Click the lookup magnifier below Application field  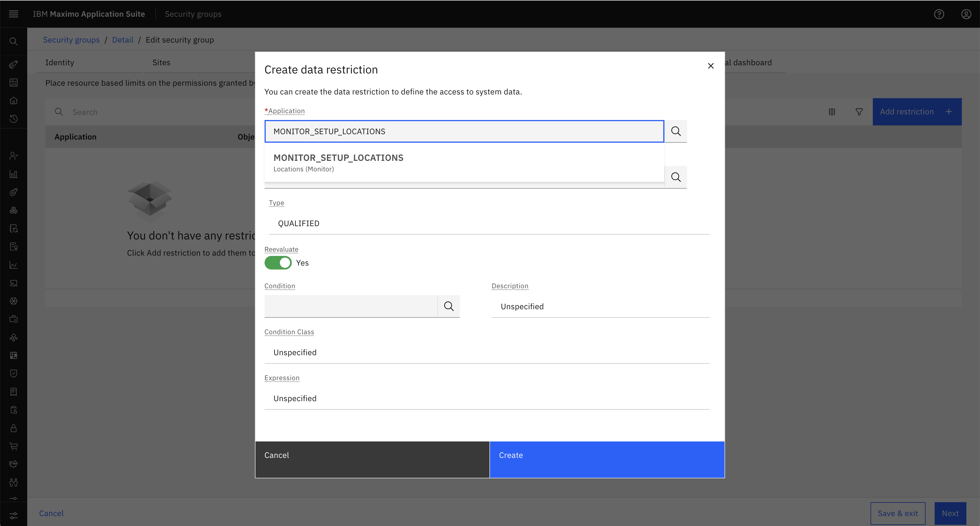tap(676, 177)
